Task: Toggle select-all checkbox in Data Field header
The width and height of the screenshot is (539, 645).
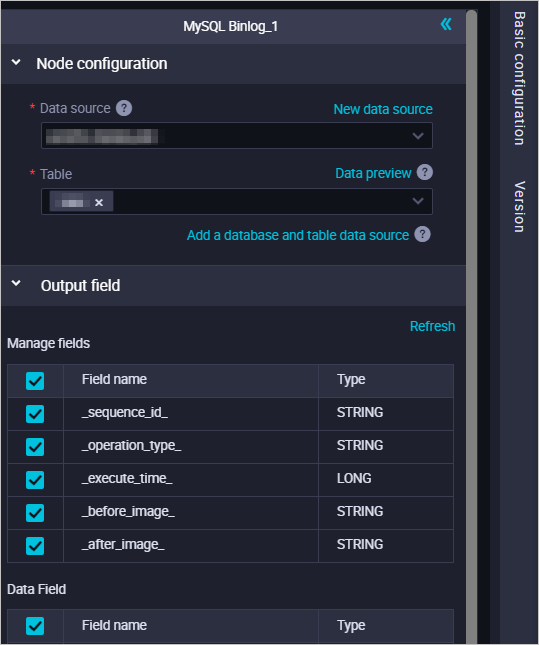Action: coord(35,626)
